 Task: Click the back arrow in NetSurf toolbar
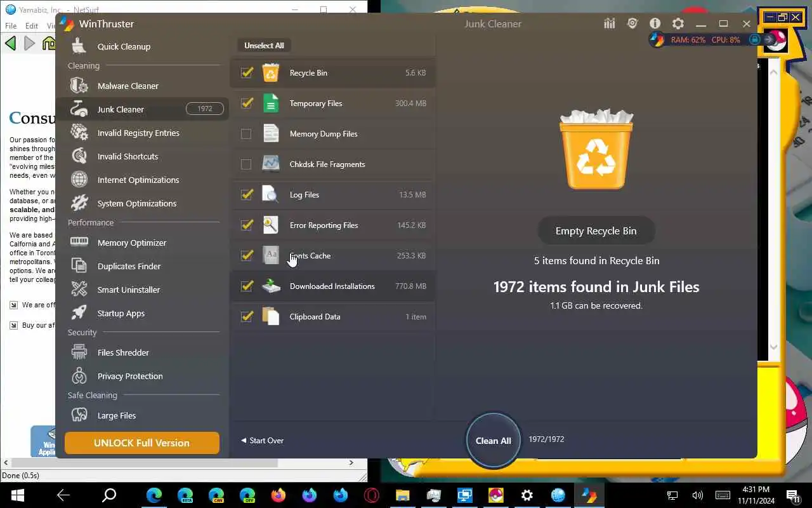click(x=10, y=43)
